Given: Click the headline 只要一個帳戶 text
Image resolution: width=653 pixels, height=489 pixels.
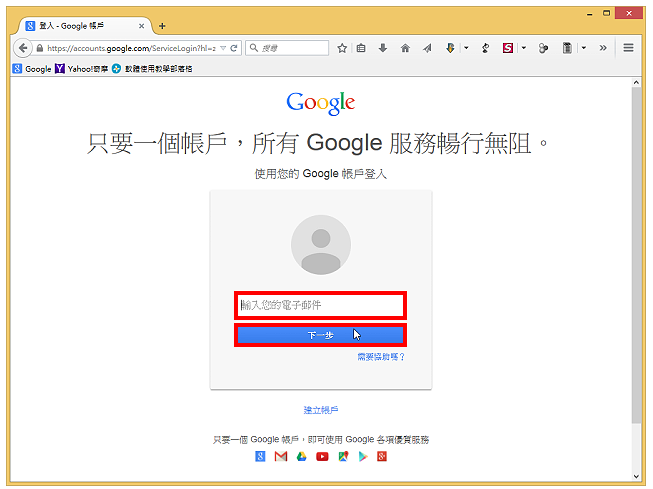Looking at the screenshot, I should pyautogui.click(x=157, y=143).
